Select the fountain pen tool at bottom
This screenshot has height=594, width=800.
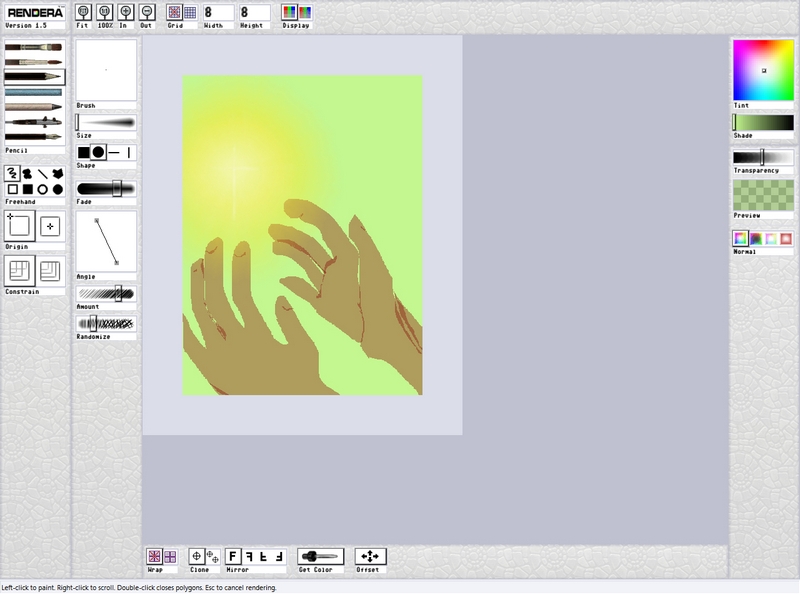tap(34, 137)
